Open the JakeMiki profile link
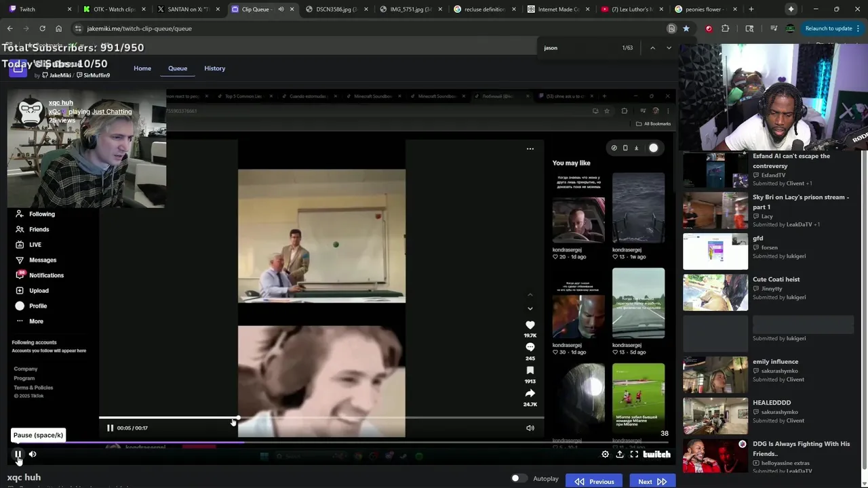Screen dimensions: 868x488 point(56,75)
